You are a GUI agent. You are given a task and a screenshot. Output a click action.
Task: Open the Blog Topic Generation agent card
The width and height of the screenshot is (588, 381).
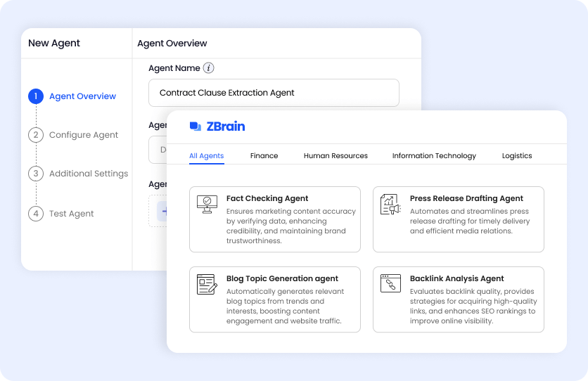point(275,299)
